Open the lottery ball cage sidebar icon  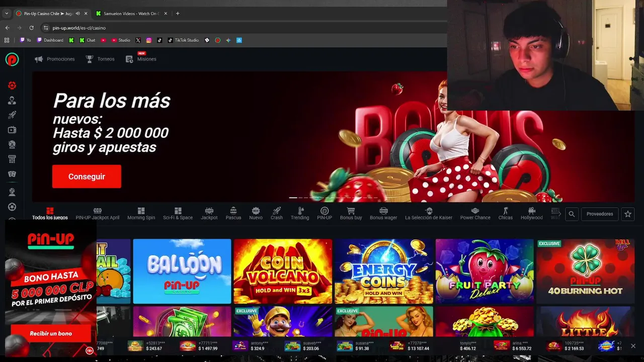pos(12,144)
